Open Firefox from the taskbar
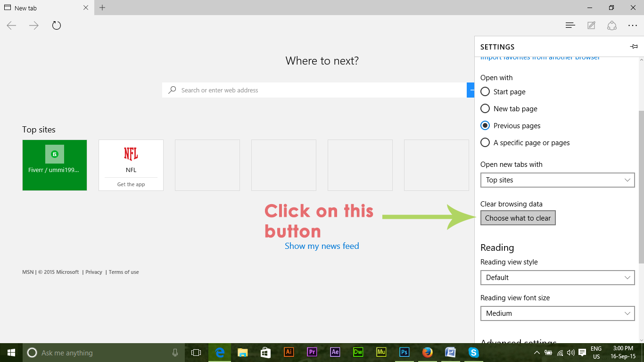The height and width of the screenshot is (362, 644). [x=427, y=353]
